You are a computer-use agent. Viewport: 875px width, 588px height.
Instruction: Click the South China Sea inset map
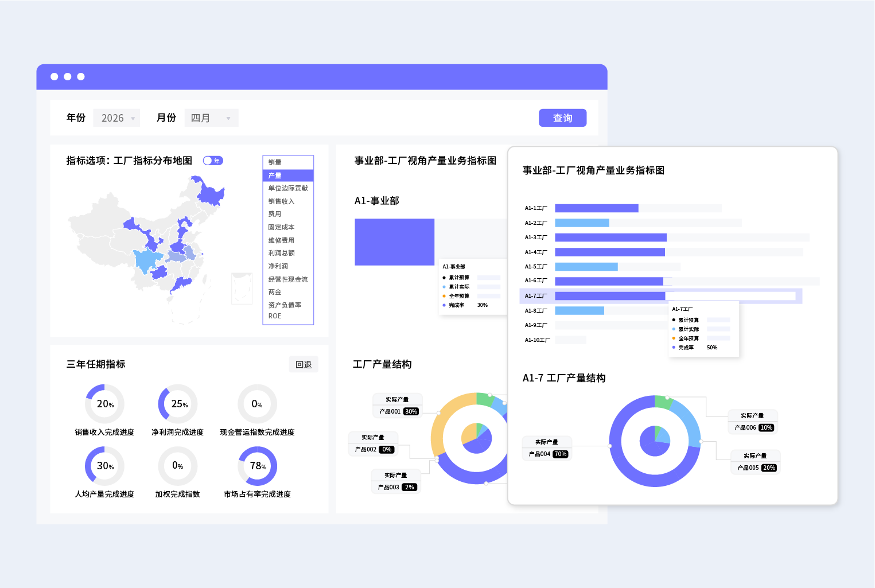[242, 289]
